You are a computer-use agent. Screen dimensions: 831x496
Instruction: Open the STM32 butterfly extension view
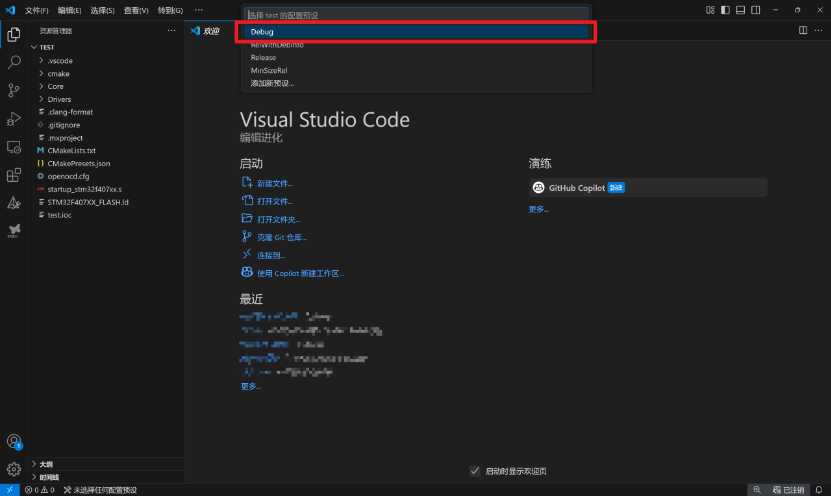click(x=14, y=231)
